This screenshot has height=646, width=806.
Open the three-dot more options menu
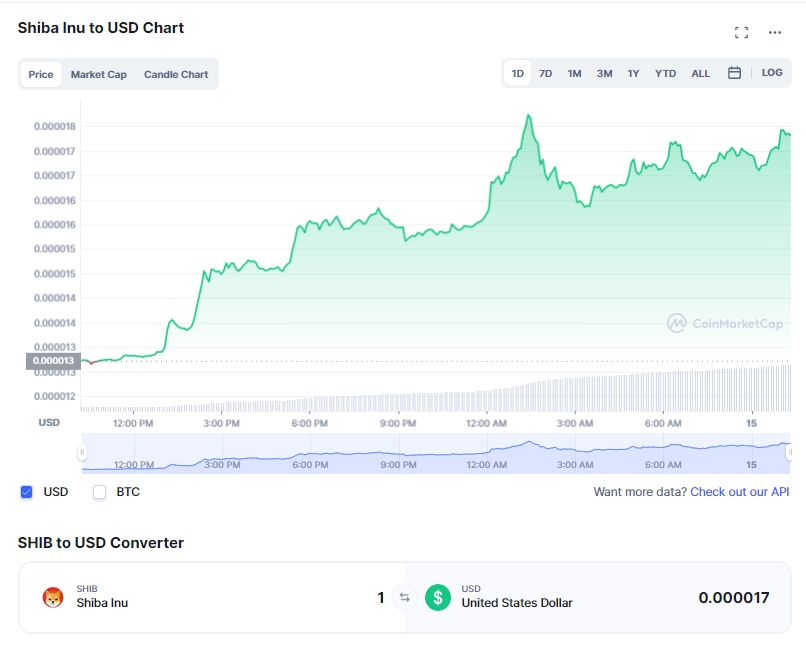point(775,32)
